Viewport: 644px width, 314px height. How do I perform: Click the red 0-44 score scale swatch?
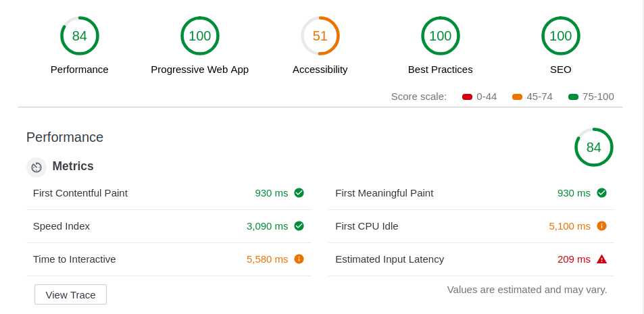tap(467, 97)
